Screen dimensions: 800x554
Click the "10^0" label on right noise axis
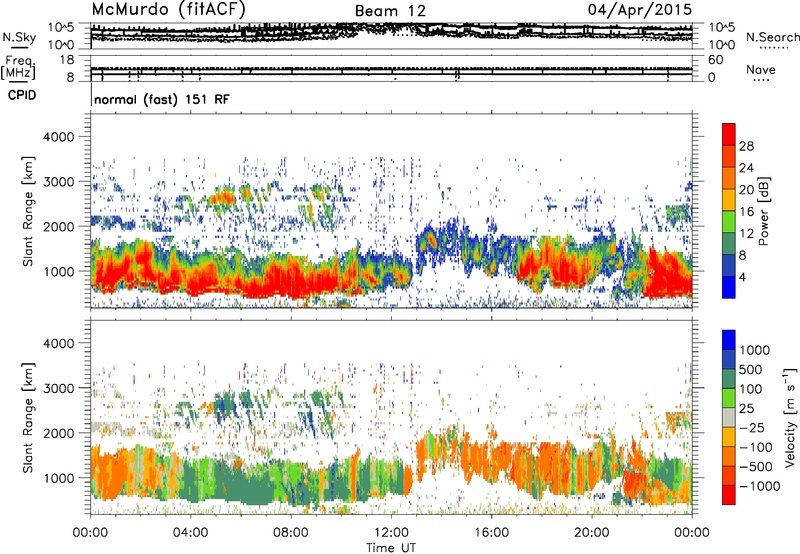click(x=721, y=44)
